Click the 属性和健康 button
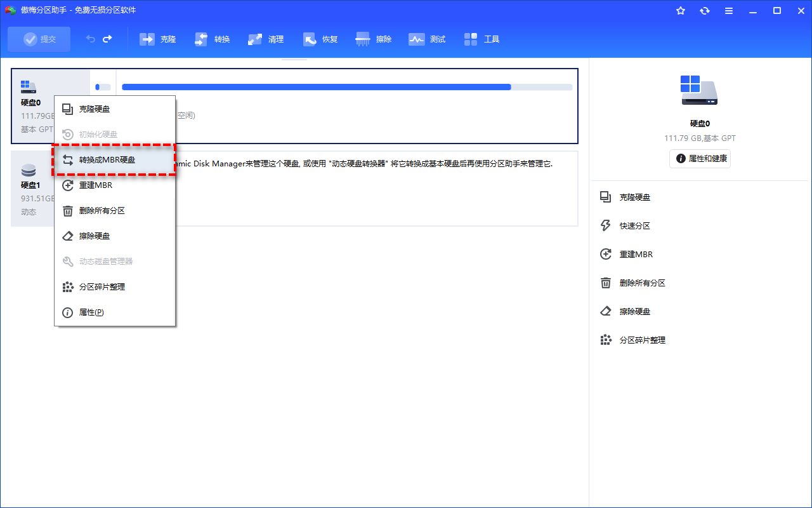This screenshot has width=812, height=508. [x=700, y=159]
